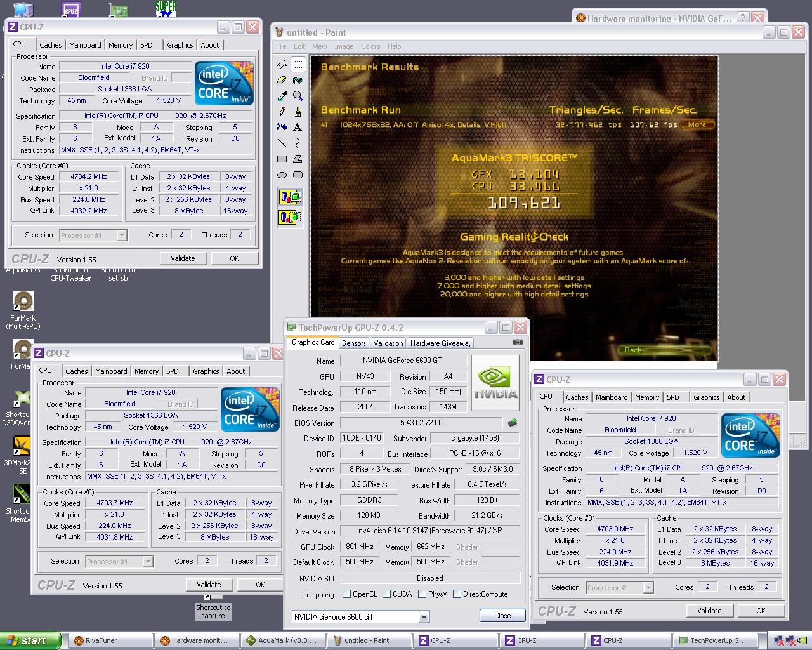Open the Validation tab in GPU-Z

pos(388,343)
